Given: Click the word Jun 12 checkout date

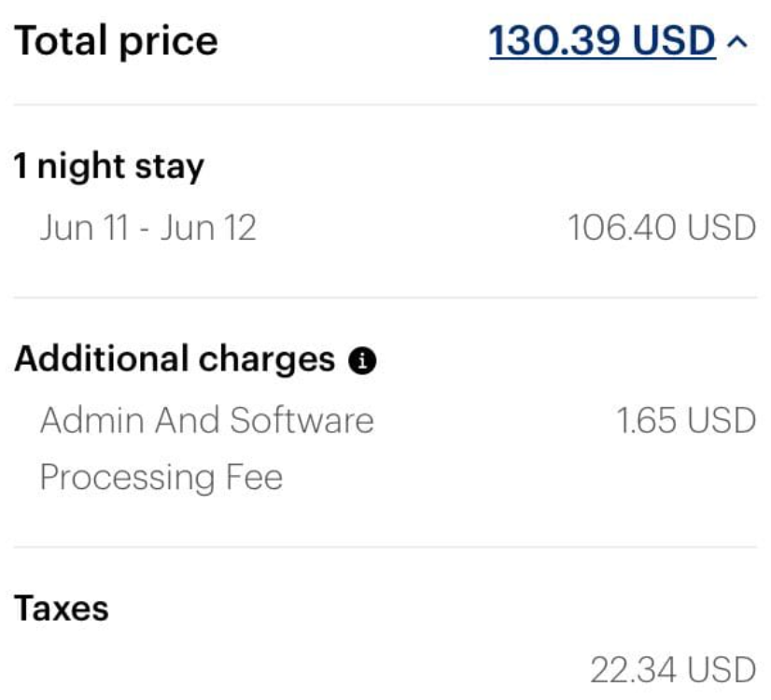Looking at the screenshot, I should [x=208, y=228].
